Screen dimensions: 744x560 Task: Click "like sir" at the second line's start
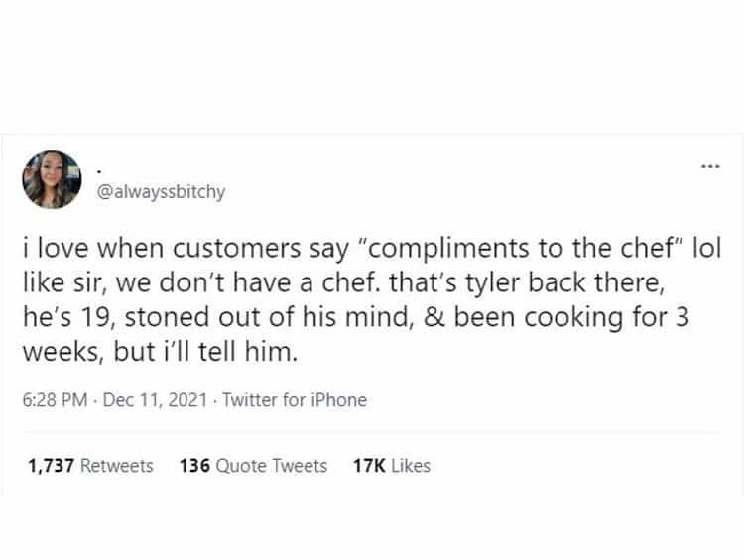point(61,283)
